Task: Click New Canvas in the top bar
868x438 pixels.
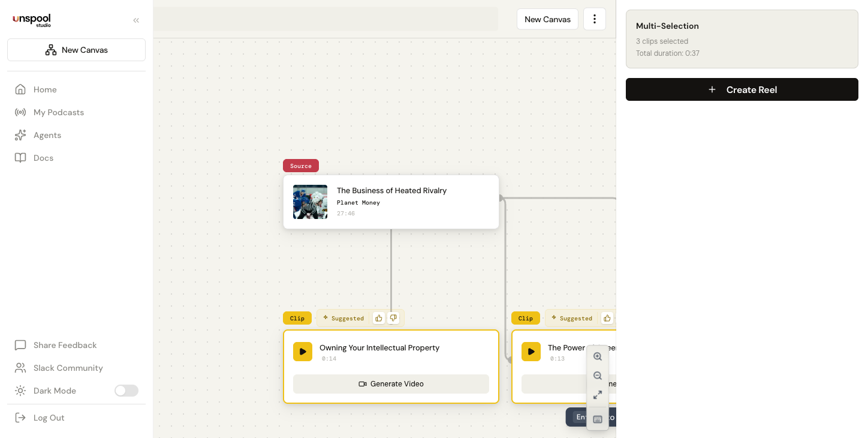Action: coord(547,19)
